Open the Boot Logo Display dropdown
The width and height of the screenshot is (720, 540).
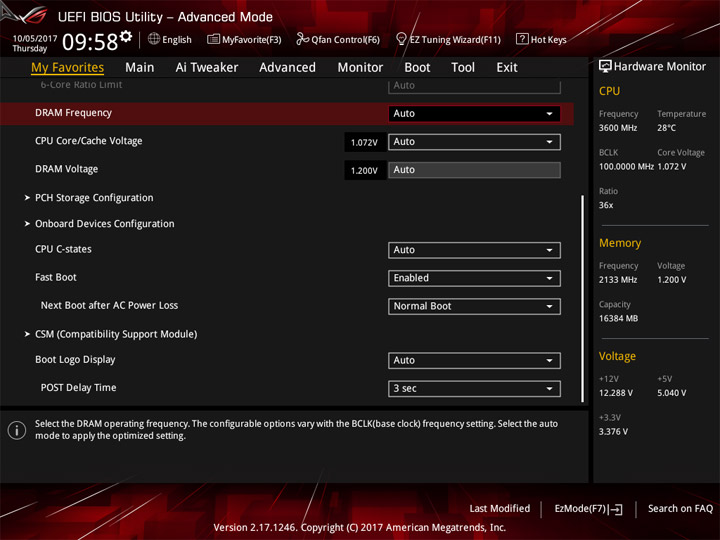click(x=474, y=360)
